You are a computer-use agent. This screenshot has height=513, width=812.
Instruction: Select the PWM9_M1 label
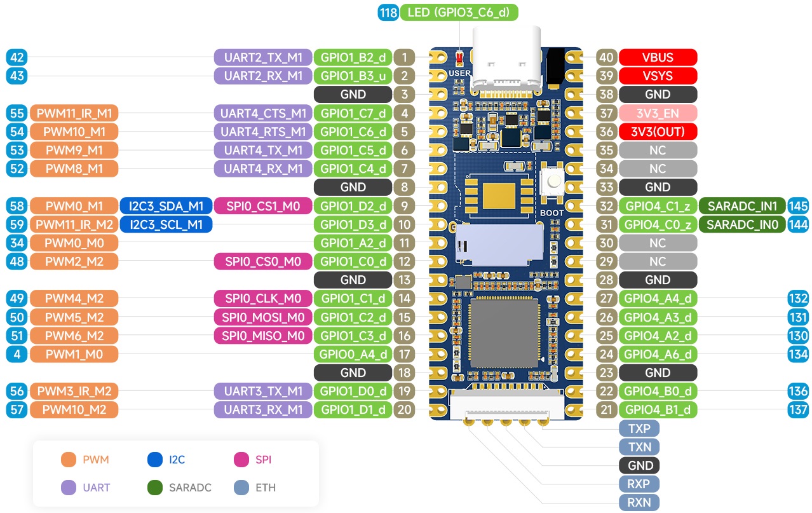point(74,150)
